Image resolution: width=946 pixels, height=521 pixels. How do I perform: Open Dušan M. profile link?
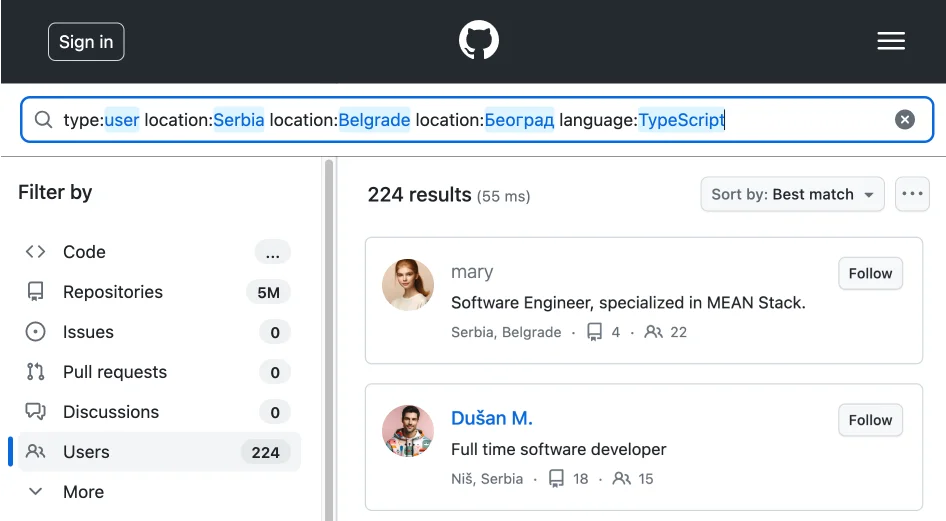[492, 418]
